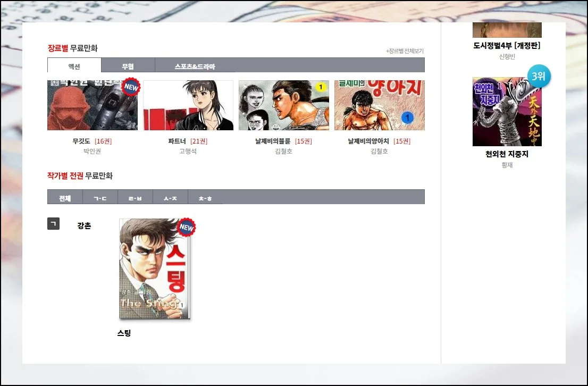The image size is (588, 386).
Task: Click the NEW badge on 무깃도 thumbnail
Action: coord(130,87)
